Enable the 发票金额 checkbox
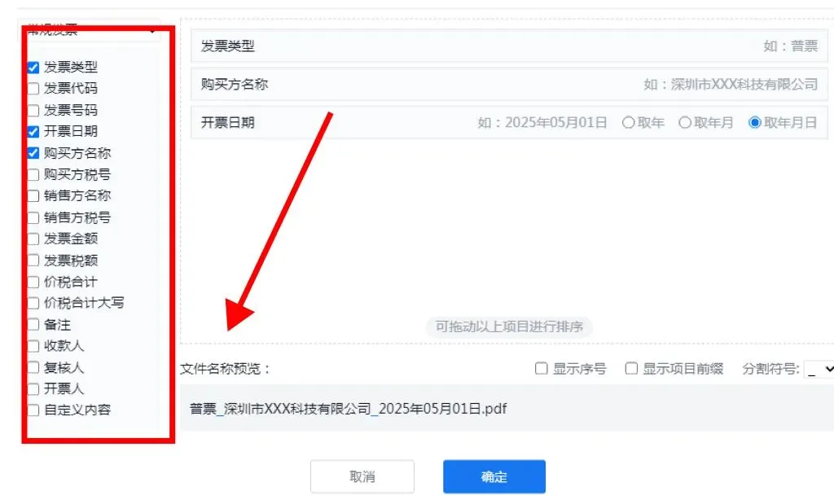The height and width of the screenshot is (504, 834). click(x=33, y=239)
